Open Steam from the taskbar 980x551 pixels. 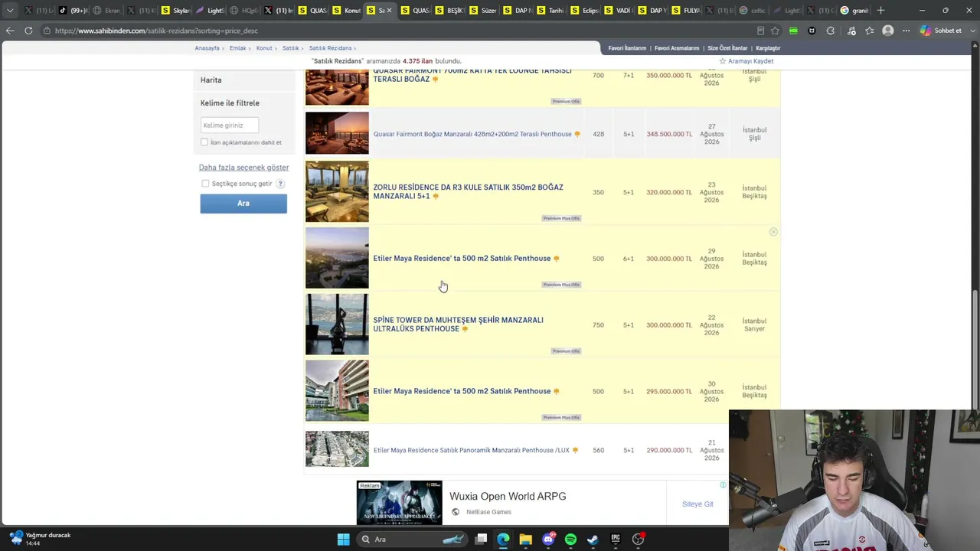[593, 540]
